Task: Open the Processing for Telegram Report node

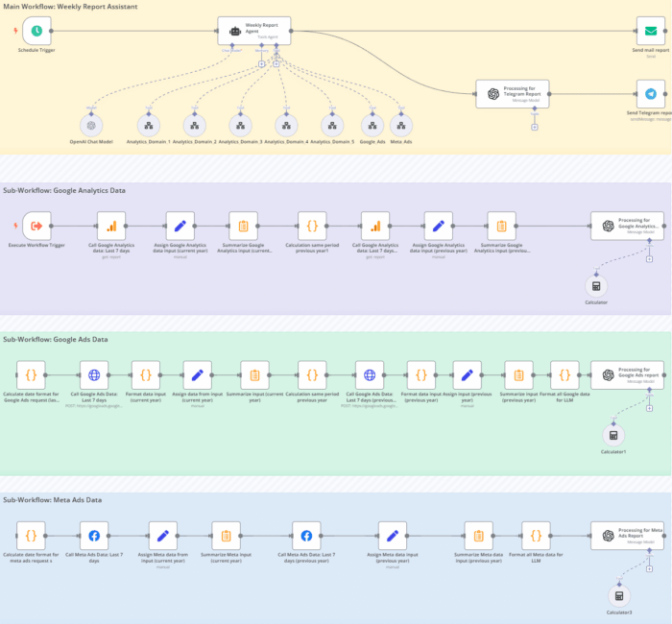Action: [x=513, y=94]
